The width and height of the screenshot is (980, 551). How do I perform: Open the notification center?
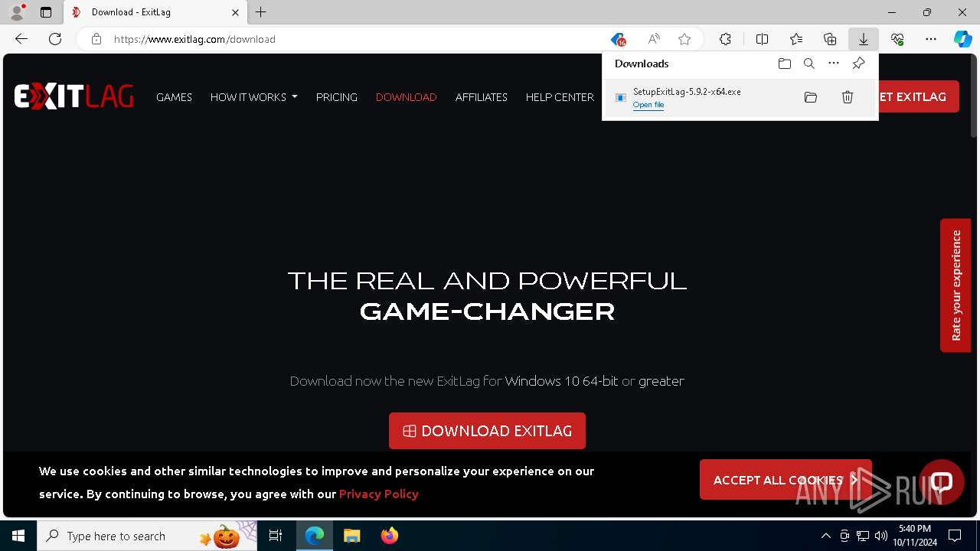[955, 536]
